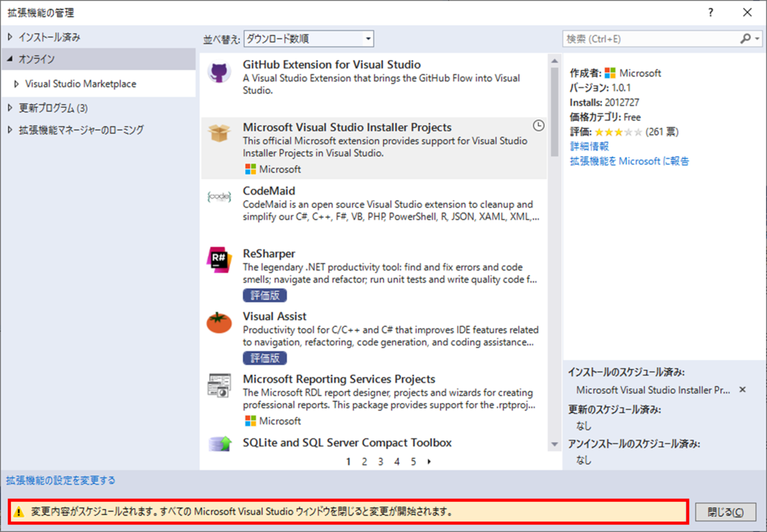Select the ReSharper extension title
Screen dimensions: 767x532
tap(269, 254)
